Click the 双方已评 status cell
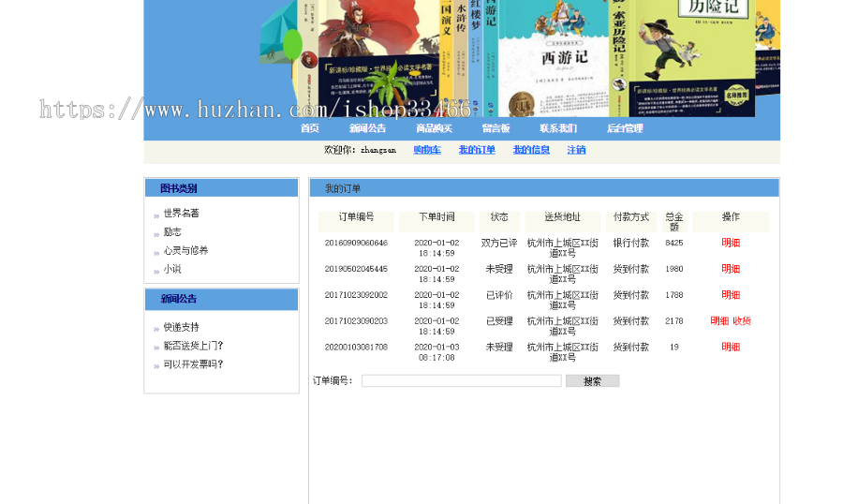This screenshot has height=504, width=843. (499, 244)
